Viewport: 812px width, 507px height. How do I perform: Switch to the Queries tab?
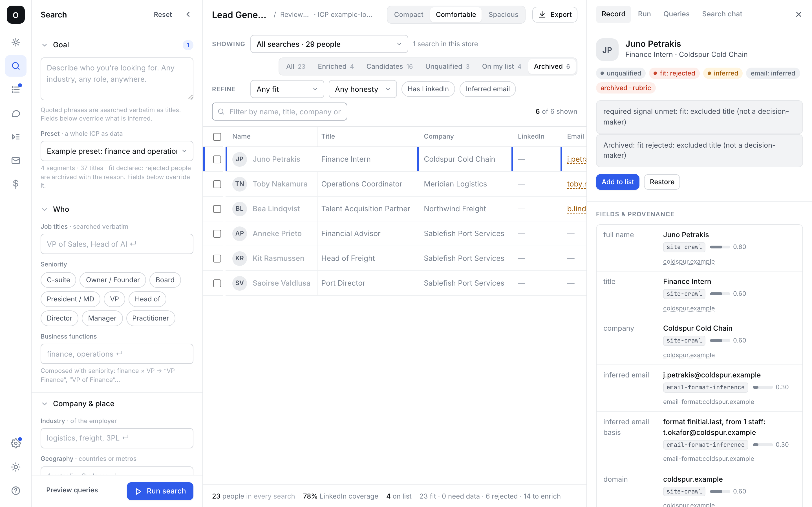pyautogui.click(x=676, y=14)
